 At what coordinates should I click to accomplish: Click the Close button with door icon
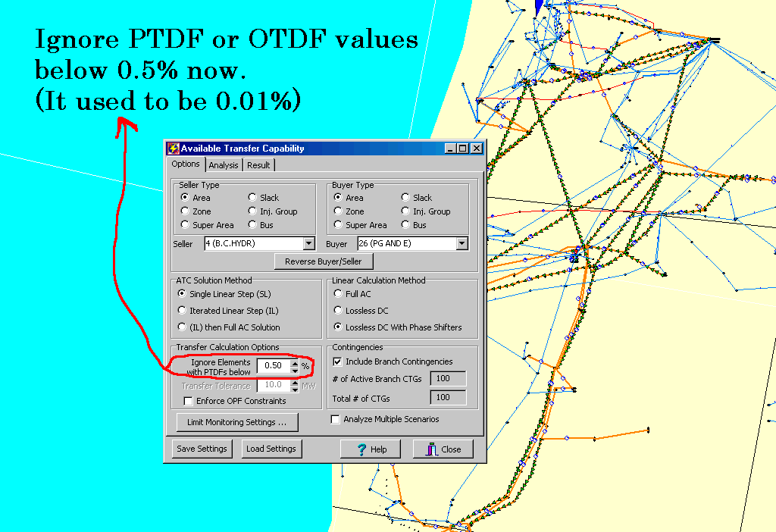click(x=443, y=449)
